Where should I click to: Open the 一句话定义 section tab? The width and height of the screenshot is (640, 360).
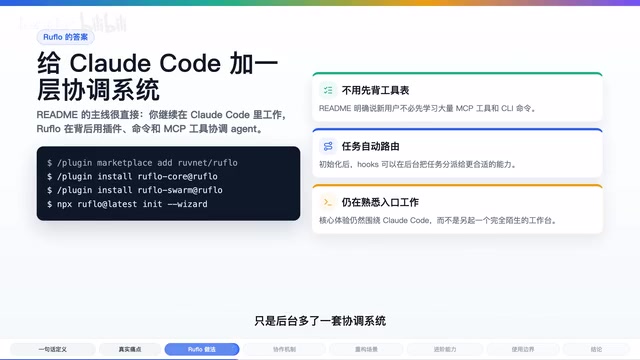pyautogui.click(x=53, y=349)
